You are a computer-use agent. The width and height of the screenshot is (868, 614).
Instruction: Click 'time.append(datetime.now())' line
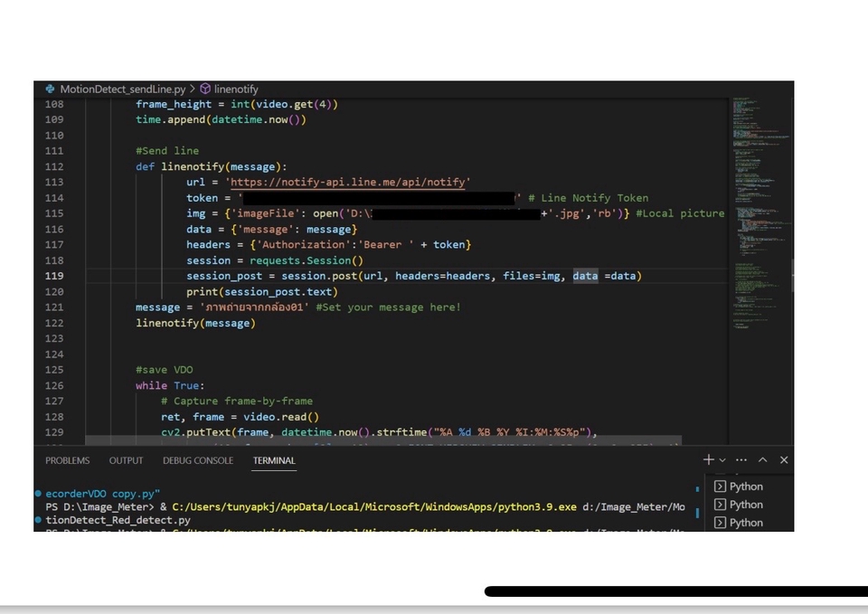(x=221, y=119)
